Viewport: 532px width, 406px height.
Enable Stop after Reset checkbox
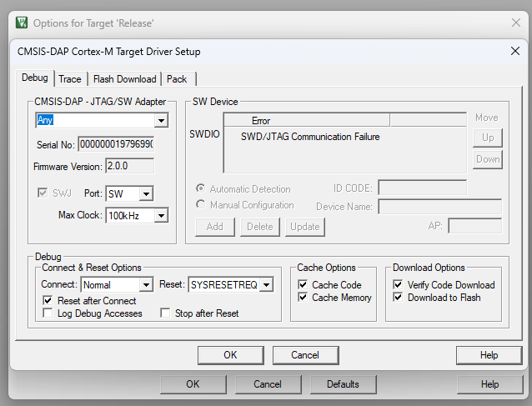click(x=165, y=313)
